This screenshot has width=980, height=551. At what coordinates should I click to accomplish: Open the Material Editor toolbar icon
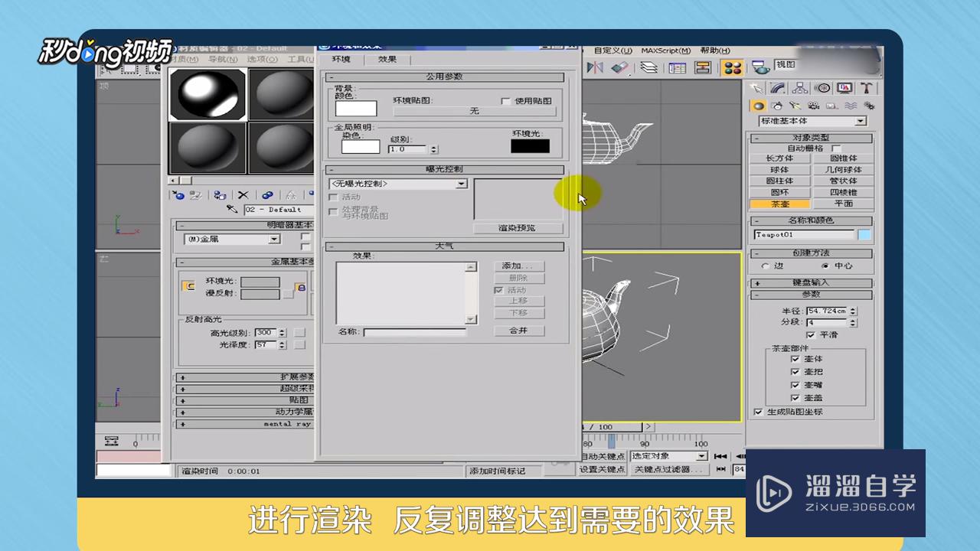[732, 67]
